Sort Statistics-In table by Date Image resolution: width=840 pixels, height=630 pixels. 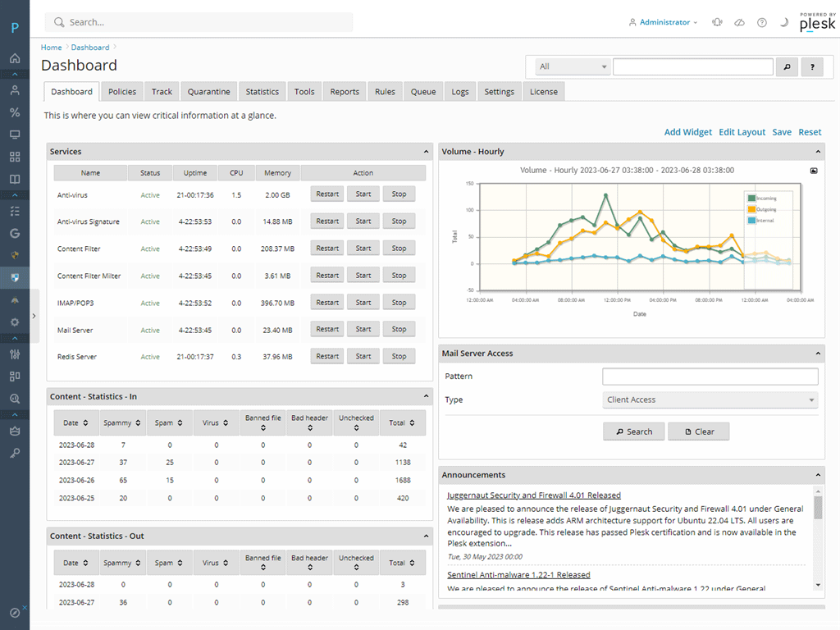point(75,422)
